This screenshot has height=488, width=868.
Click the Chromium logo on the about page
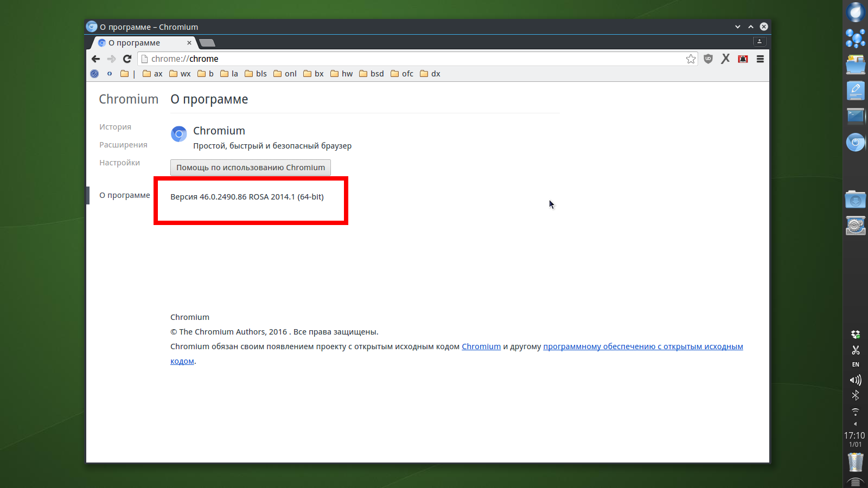[178, 133]
